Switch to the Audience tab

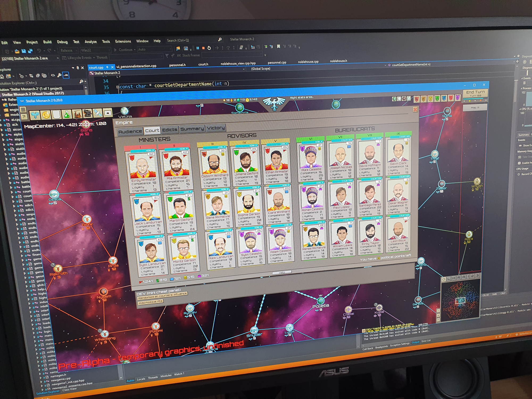pyautogui.click(x=130, y=131)
